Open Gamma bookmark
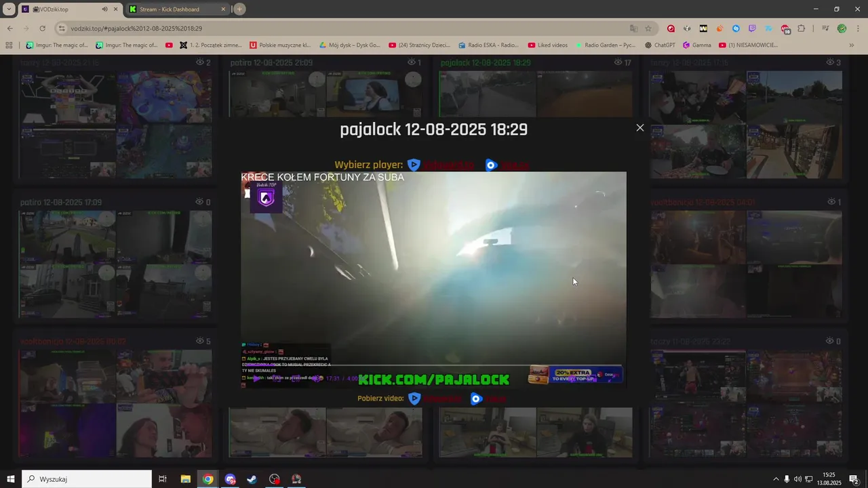Image resolution: width=868 pixels, height=488 pixels. pyautogui.click(x=697, y=45)
